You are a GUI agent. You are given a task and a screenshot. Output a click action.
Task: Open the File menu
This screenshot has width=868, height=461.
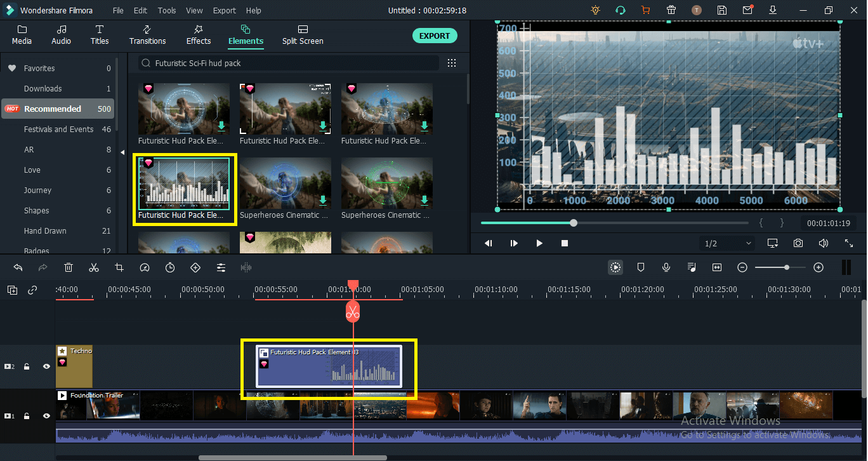pos(118,11)
